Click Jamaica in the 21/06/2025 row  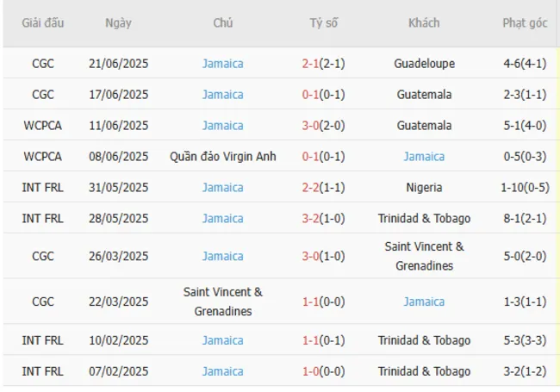pyautogui.click(x=222, y=64)
